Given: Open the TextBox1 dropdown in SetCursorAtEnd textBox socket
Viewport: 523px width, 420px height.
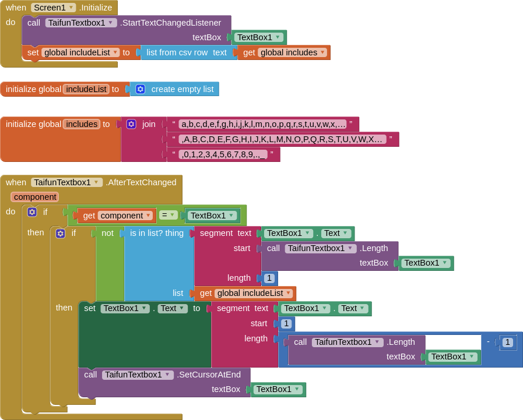Looking at the screenshot, I should click(x=296, y=389).
